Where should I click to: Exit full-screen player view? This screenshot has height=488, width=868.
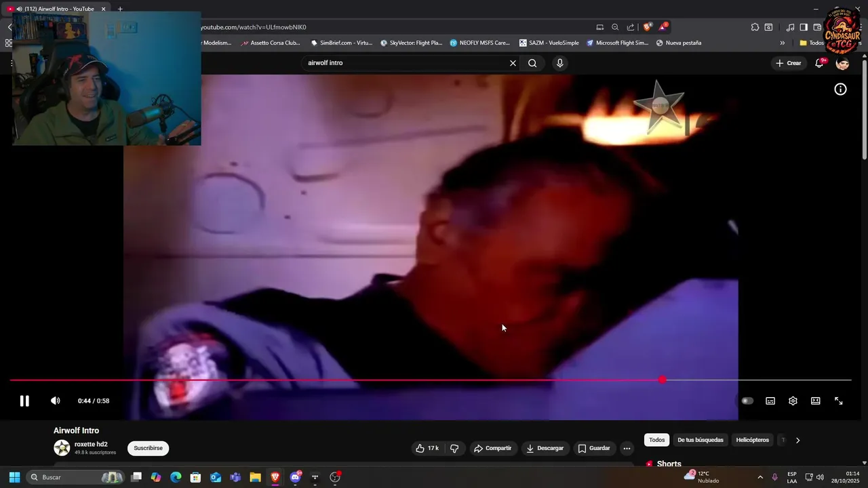839,401
